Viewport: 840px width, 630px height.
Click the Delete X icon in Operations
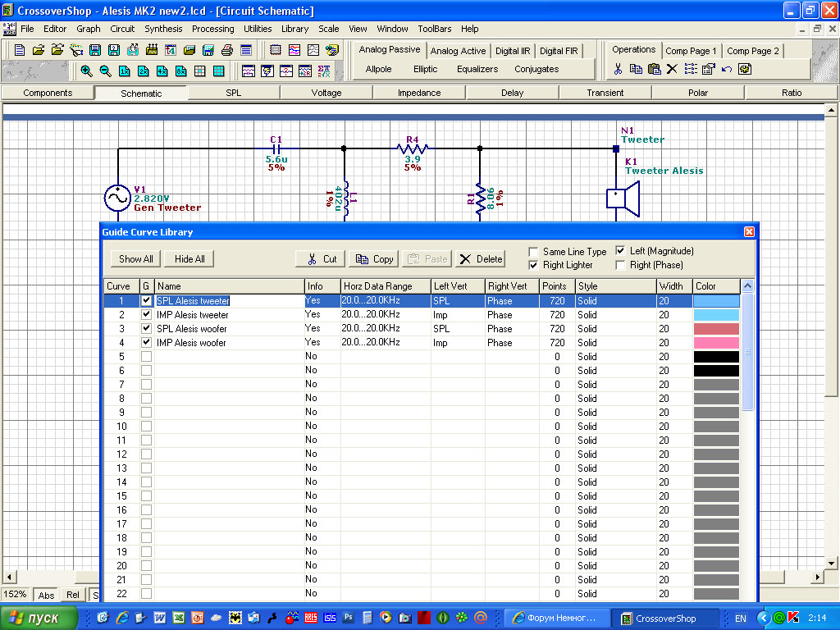click(x=673, y=69)
